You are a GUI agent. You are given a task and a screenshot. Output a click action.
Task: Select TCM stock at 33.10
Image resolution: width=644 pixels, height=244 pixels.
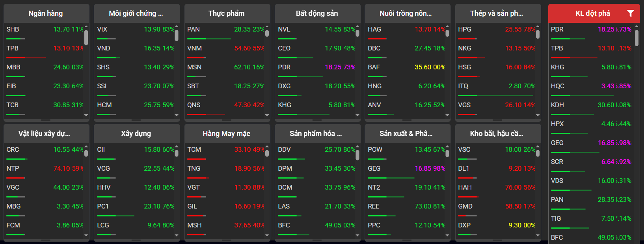point(225,152)
